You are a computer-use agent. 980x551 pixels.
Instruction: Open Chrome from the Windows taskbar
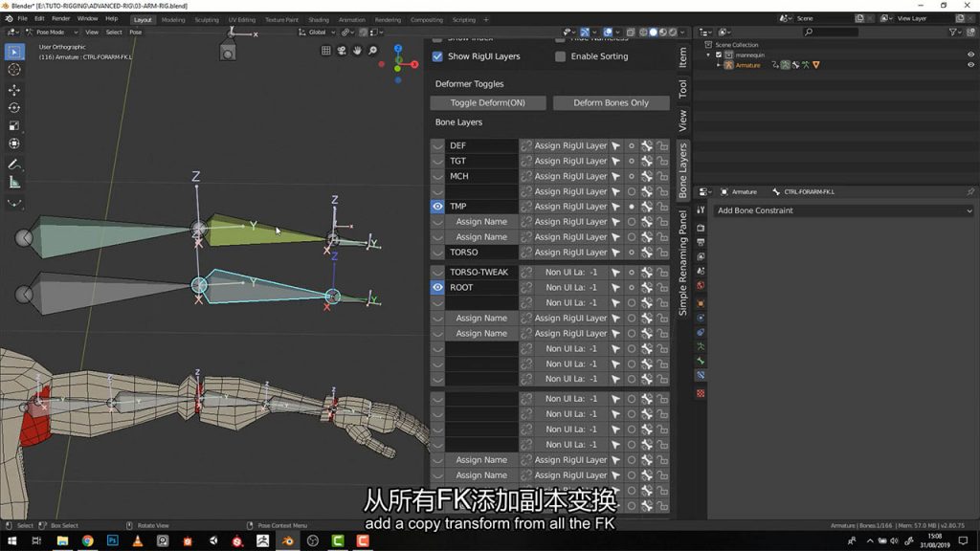click(87, 541)
